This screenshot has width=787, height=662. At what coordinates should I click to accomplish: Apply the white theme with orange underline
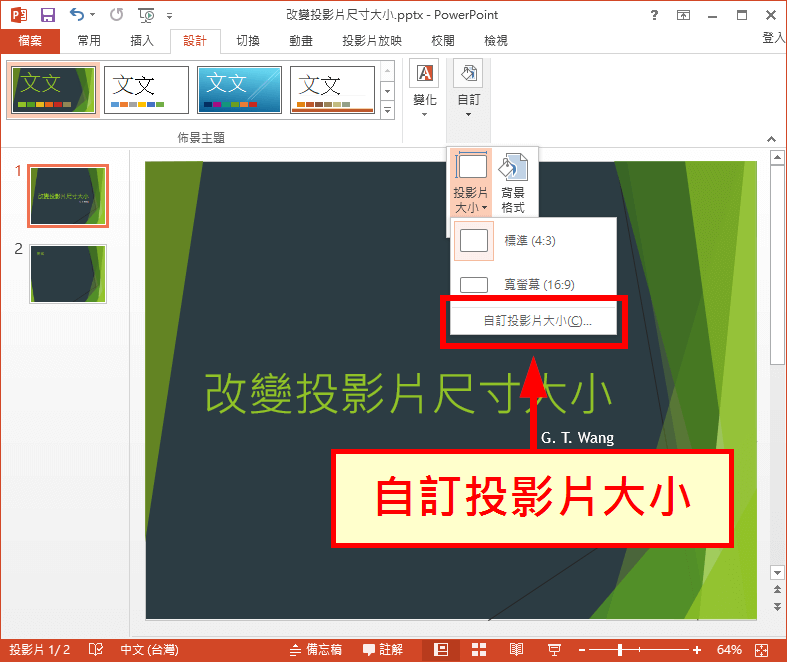click(x=332, y=90)
